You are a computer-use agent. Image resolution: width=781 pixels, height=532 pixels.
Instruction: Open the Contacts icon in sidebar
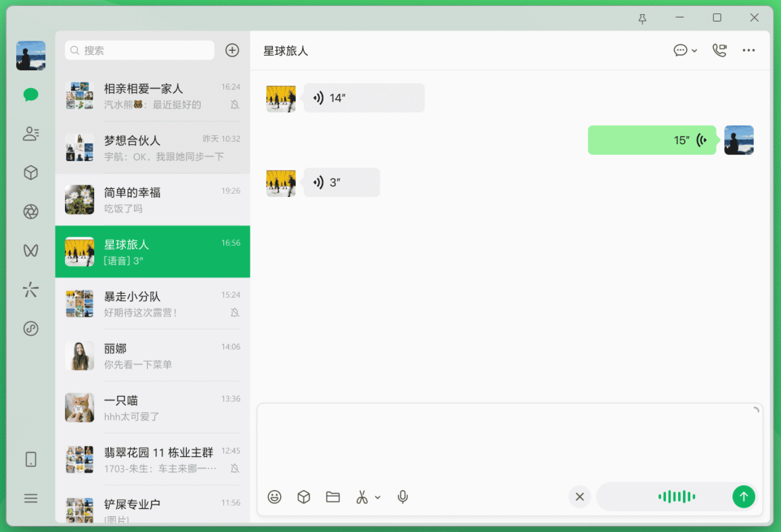31,133
